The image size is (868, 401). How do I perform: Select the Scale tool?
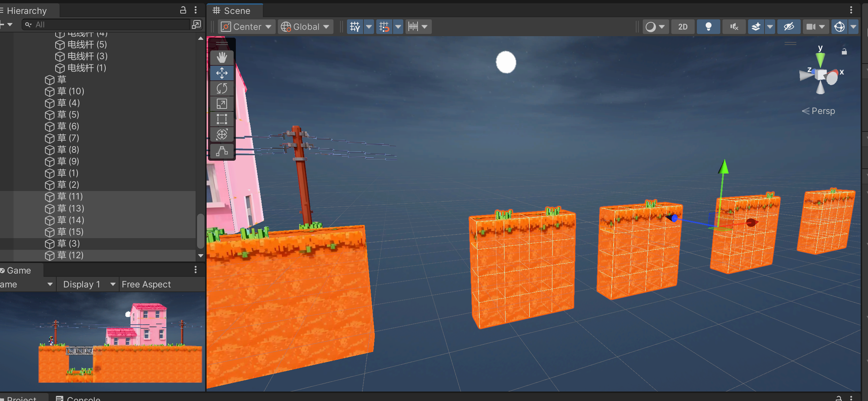pos(222,104)
